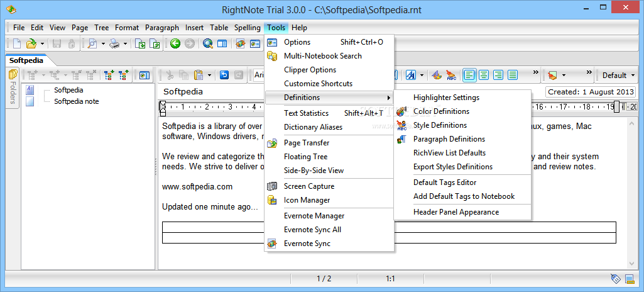The width and height of the screenshot is (644, 292).
Task: Expand the Paste dropdown arrow
Action: coord(209,76)
